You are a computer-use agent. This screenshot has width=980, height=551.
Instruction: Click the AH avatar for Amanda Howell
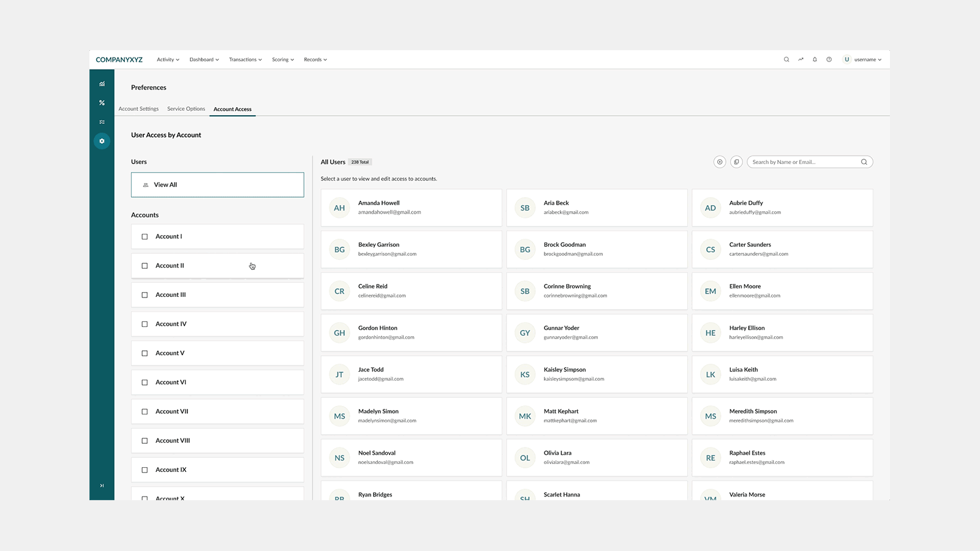(339, 208)
